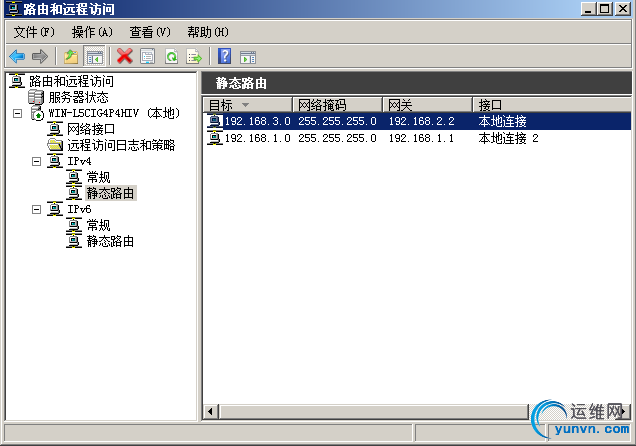Viewport: 636px width, 446px height.
Task: Click the horizontal scrollbar left arrow
Action: pos(211,412)
